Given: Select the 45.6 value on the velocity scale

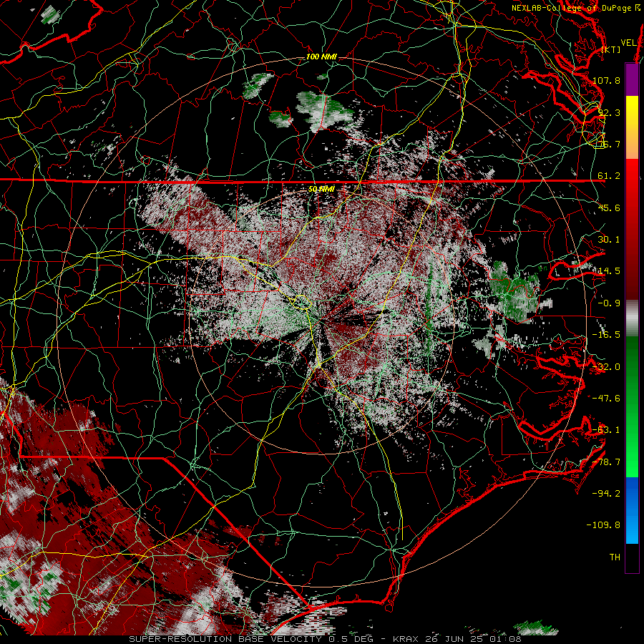Looking at the screenshot, I should (x=609, y=208).
